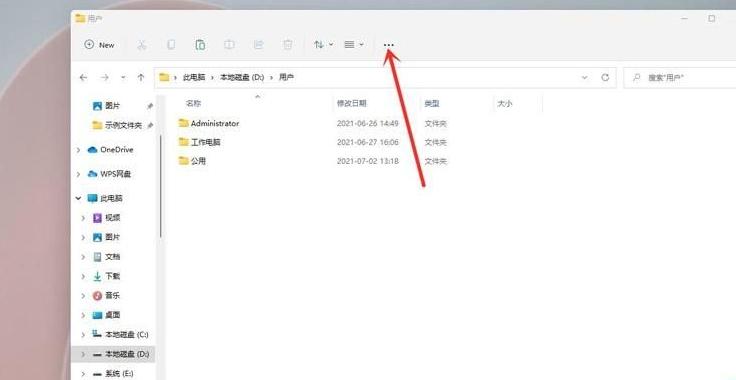Expand the address bar history dropdown
736x380 pixels.
(584, 77)
